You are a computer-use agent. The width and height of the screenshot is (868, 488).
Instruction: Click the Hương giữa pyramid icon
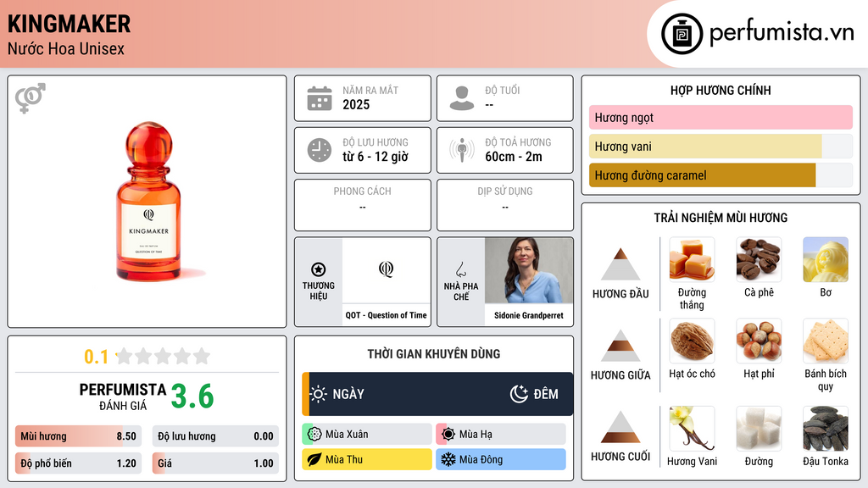tap(620, 346)
